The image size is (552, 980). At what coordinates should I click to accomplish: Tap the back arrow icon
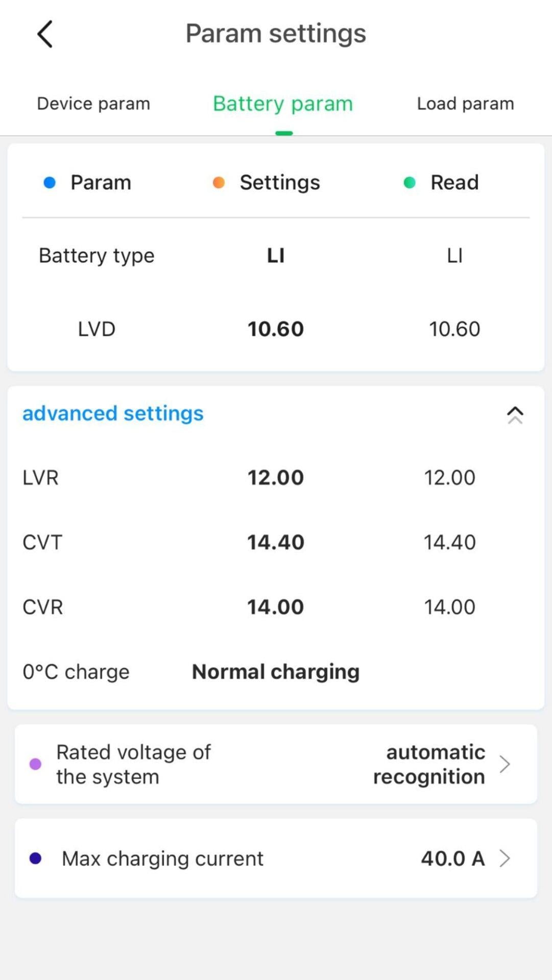point(45,34)
